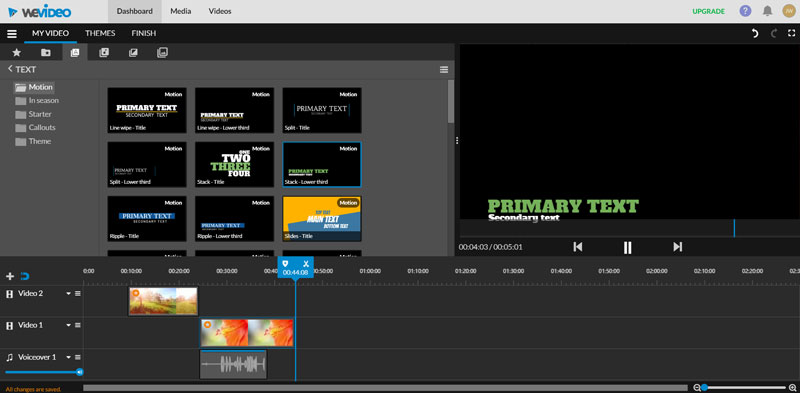Open the favorites star tab

[16, 52]
